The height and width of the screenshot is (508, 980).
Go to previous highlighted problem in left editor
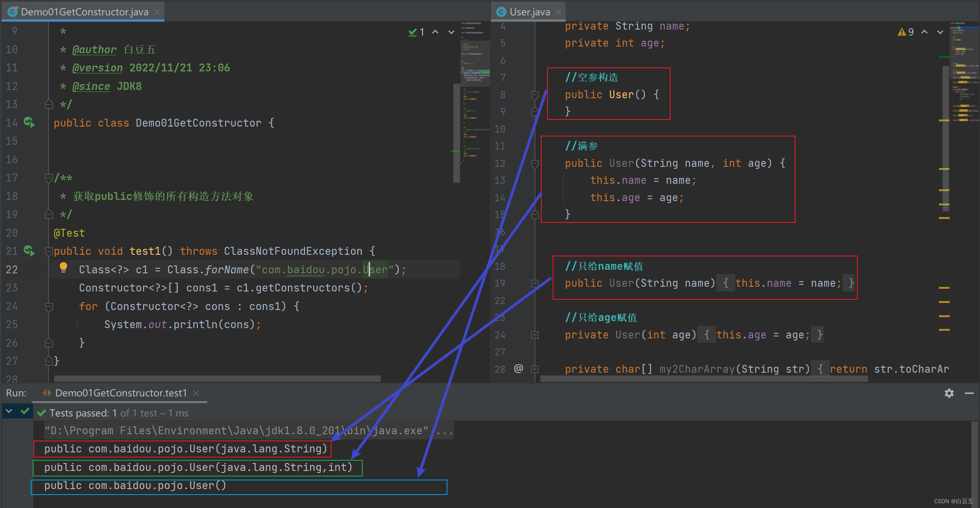click(435, 32)
